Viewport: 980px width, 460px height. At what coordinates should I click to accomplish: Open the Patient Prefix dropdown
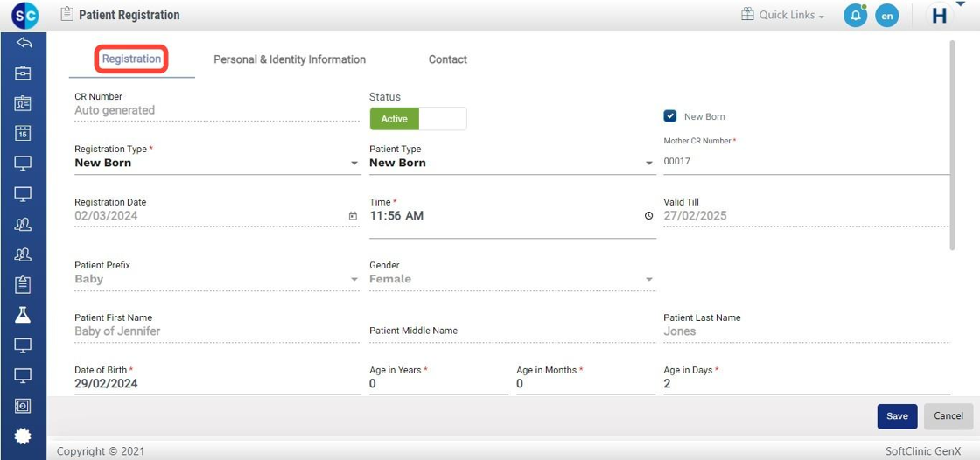pyautogui.click(x=218, y=279)
